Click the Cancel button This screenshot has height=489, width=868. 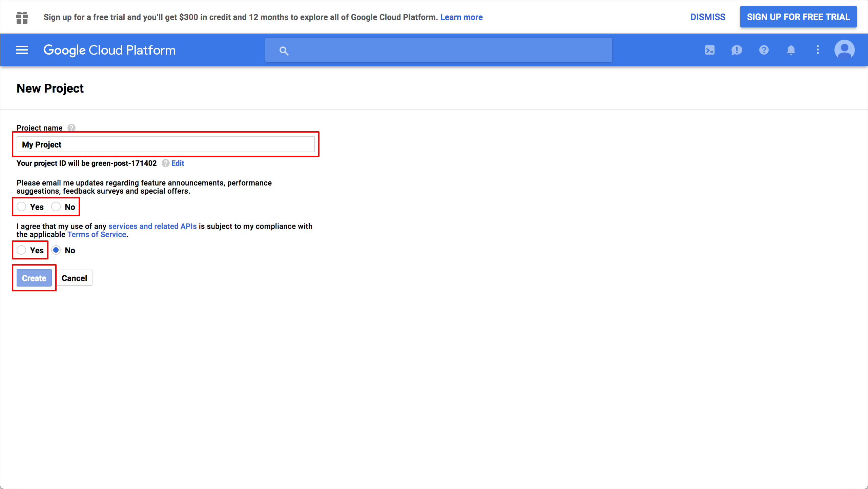[x=75, y=278]
